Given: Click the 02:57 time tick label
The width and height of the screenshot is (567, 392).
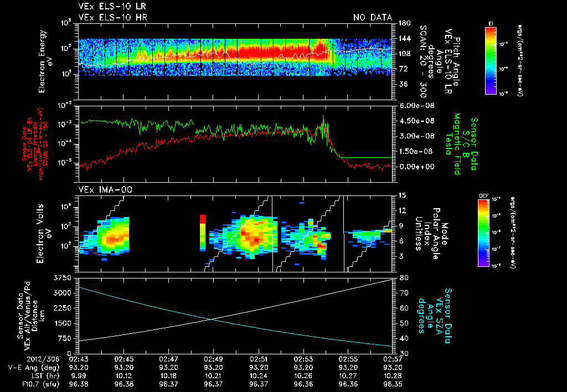Looking at the screenshot, I should [393, 359].
